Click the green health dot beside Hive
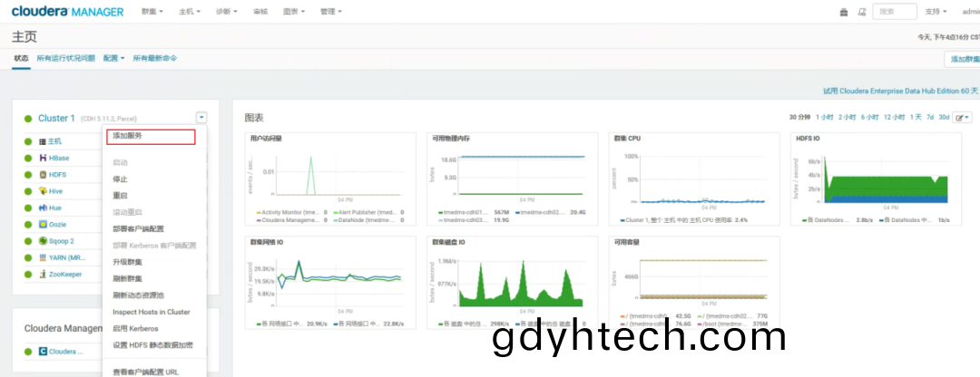This screenshot has width=980, height=377. [28, 191]
